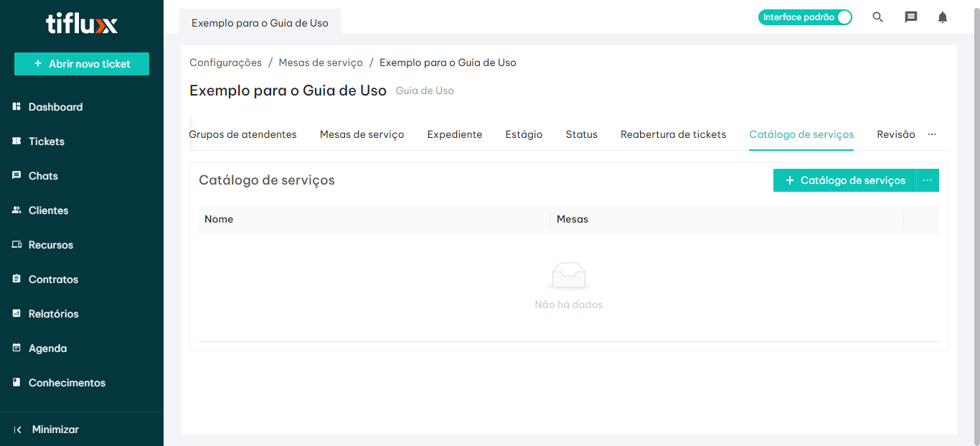The image size is (980, 446).
Task: Click the Abrir novo ticket button
Action: coord(82,64)
